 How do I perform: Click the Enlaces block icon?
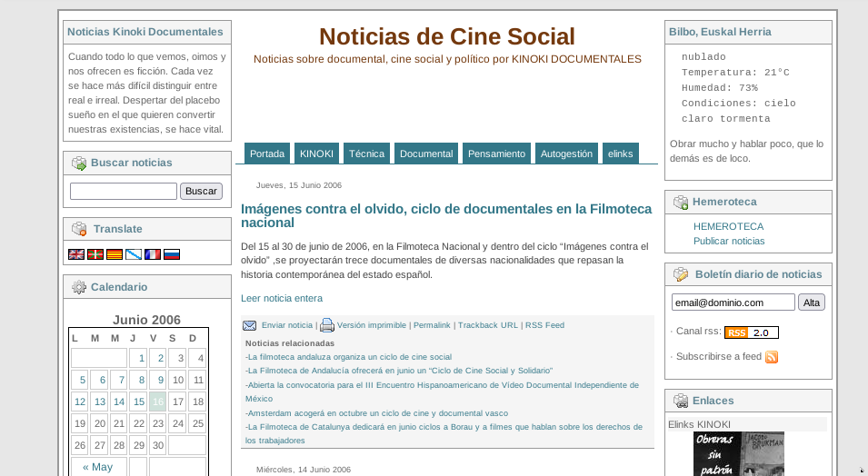(681, 401)
